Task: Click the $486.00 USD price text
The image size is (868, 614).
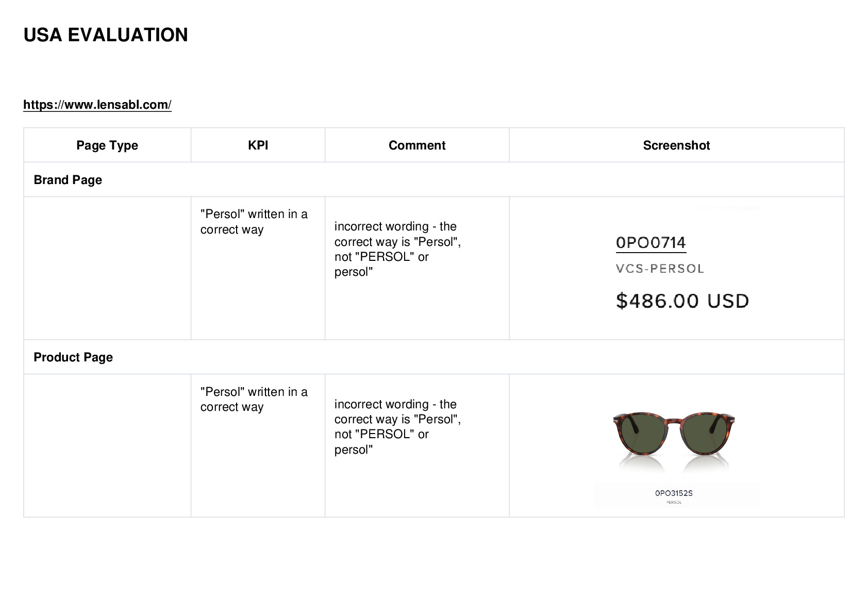Action: [x=682, y=301]
